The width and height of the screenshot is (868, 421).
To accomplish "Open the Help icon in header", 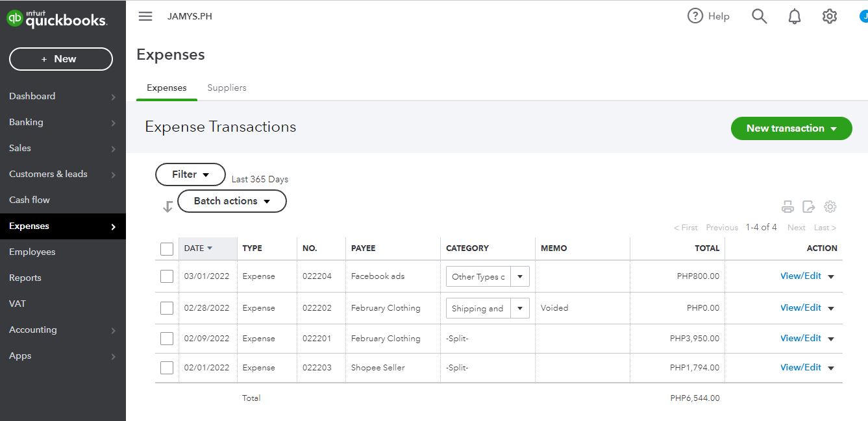I will point(695,16).
